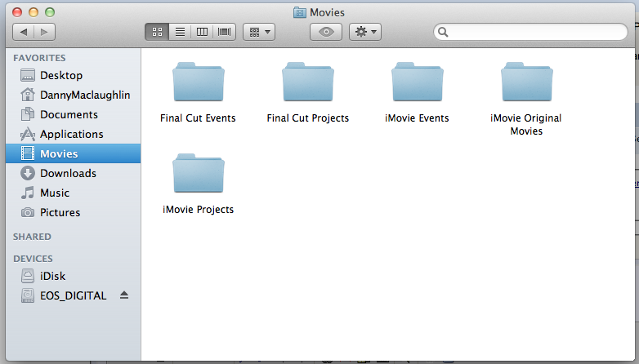This screenshot has width=639, height=364.
Task: Select iDisk under Devices
Action: coord(74,276)
